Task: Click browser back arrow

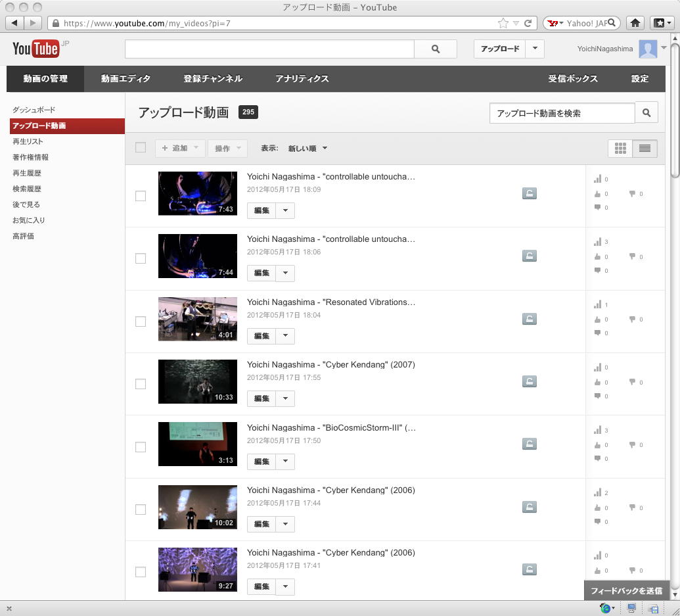Action: click(14, 22)
